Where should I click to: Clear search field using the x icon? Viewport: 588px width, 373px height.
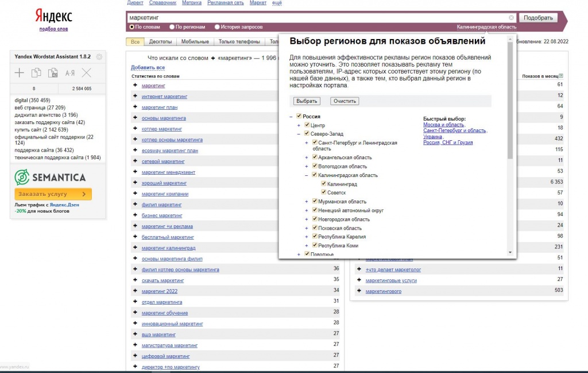pyautogui.click(x=511, y=18)
